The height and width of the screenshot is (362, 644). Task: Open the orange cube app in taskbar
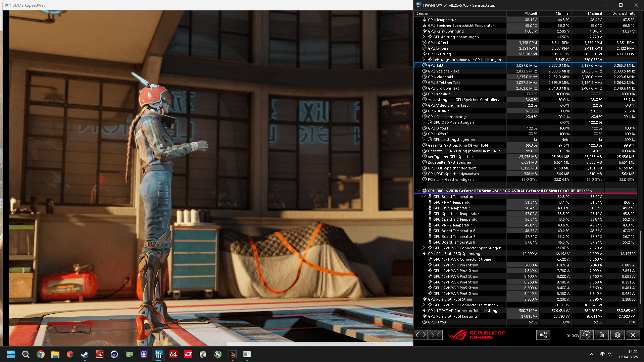(70, 354)
